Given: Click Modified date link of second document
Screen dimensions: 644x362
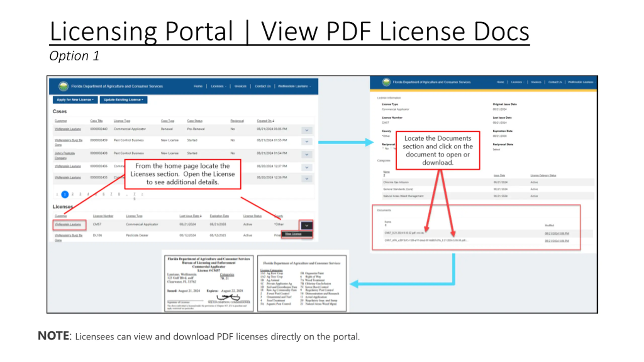Looking at the screenshot, I should [557, 241].
